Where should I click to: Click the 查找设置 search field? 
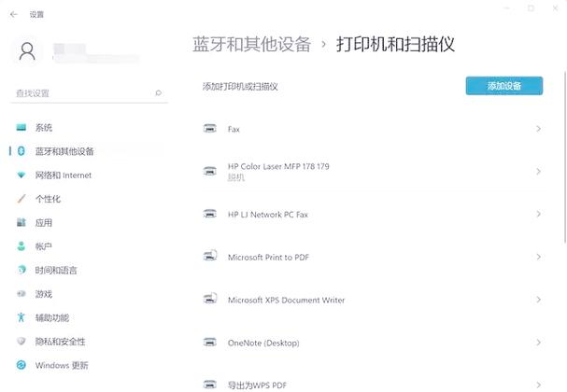89,93
